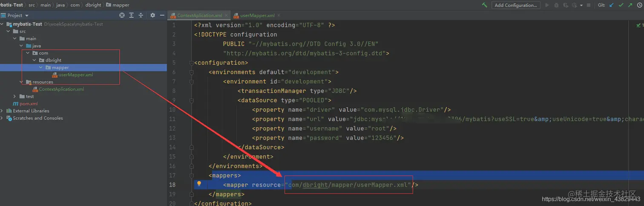Click the Debug bug icon in toolbar
This screenshot has height=206, width=644.
557,5
